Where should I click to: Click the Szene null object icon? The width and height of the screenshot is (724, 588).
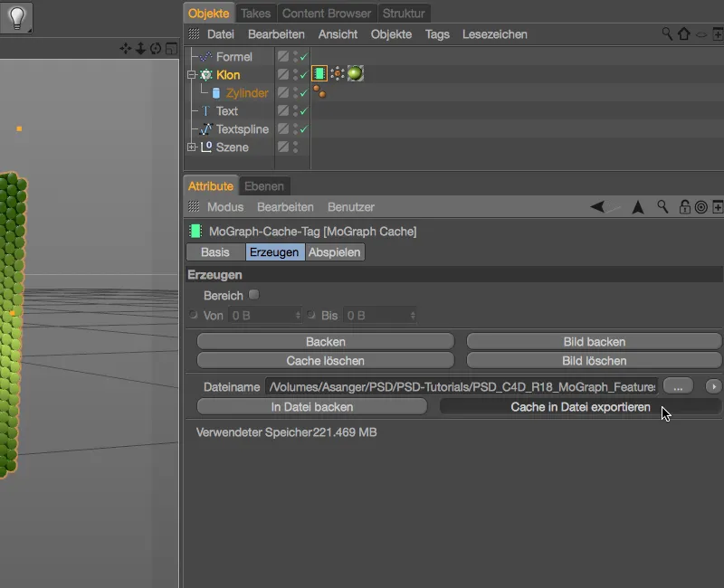point(206,147)
